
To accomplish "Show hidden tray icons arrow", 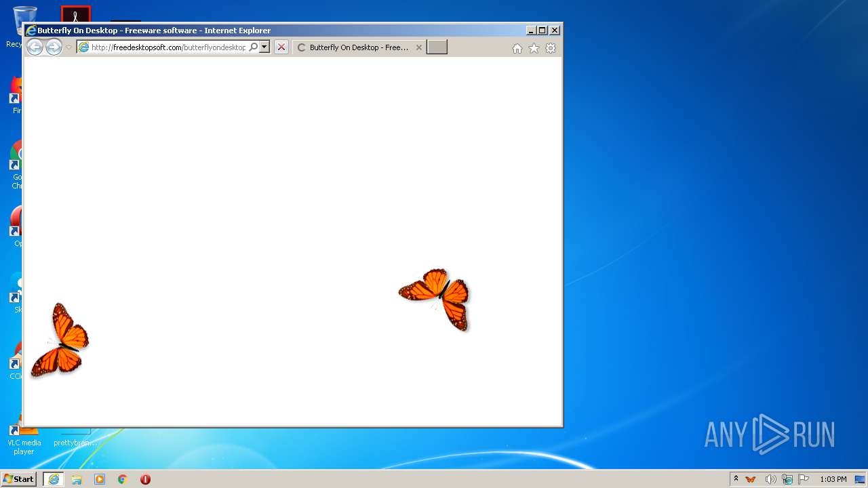I will pos(736,479).
